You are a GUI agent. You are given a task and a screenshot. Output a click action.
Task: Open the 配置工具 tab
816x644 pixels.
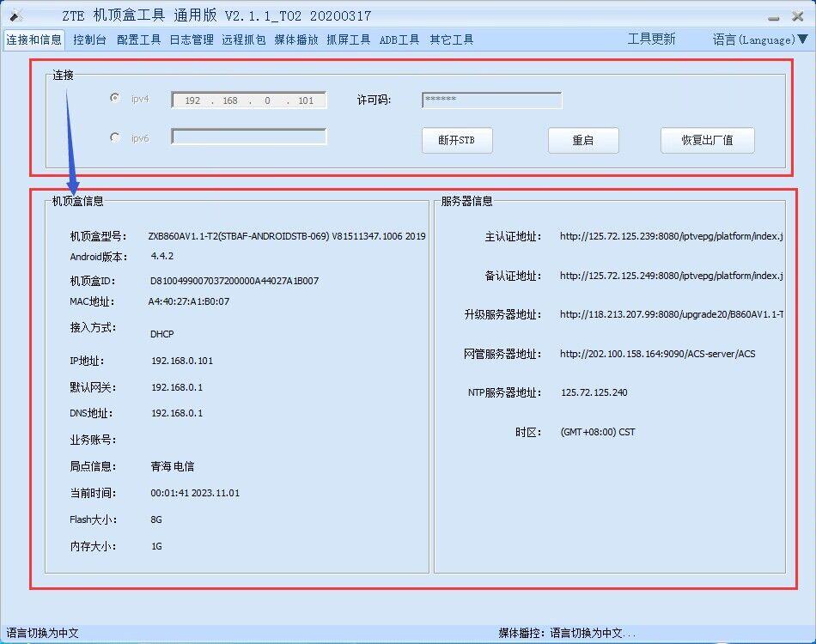(x=138, y=39)
